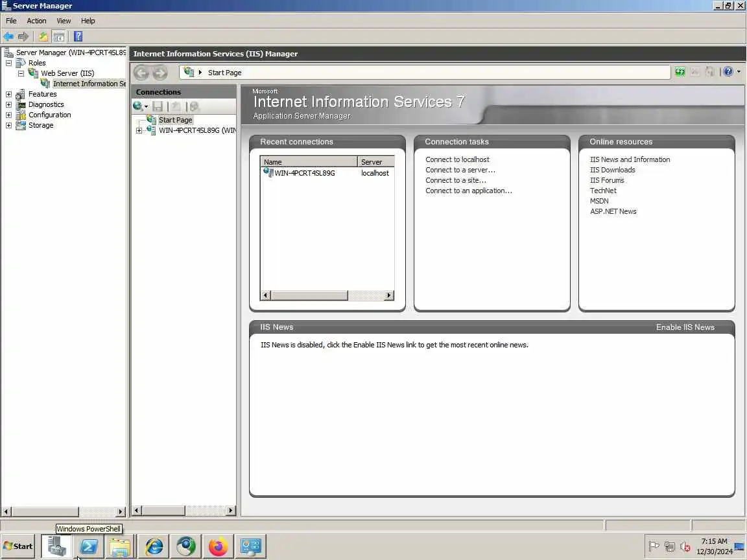Click the blue Help toolbar icon

point(78,37)
